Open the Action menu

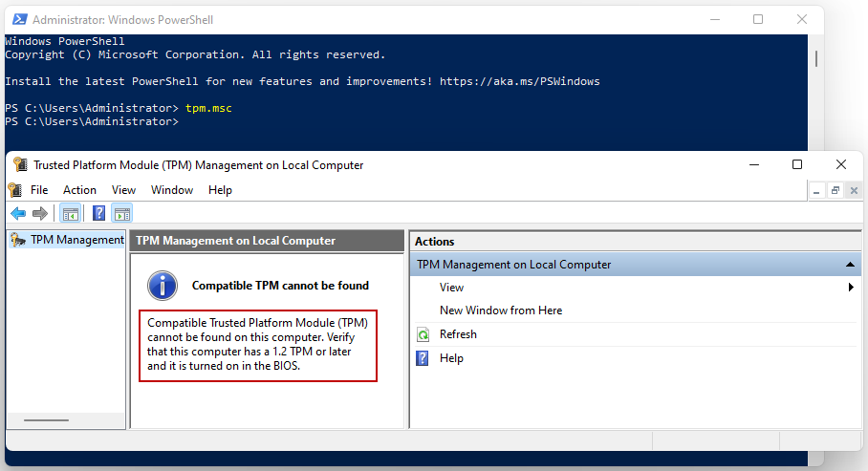click(x=79, y=190)
